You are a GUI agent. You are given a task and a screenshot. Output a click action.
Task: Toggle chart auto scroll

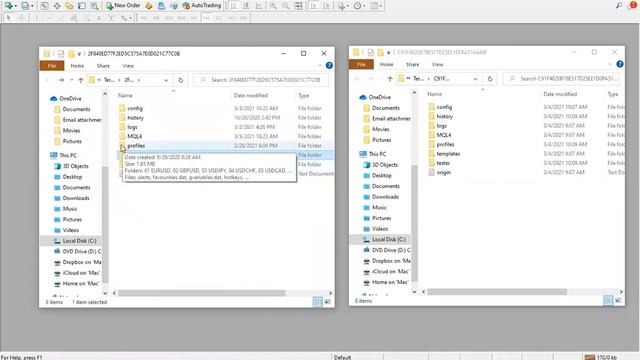313,6
